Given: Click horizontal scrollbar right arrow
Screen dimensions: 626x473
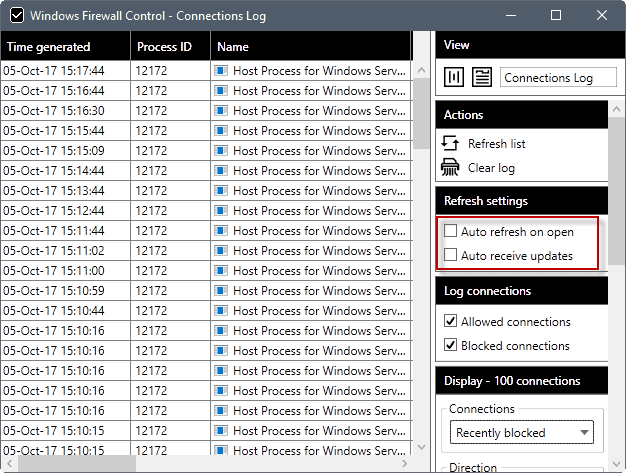Looking at the screenshot, I should [404, 463].
